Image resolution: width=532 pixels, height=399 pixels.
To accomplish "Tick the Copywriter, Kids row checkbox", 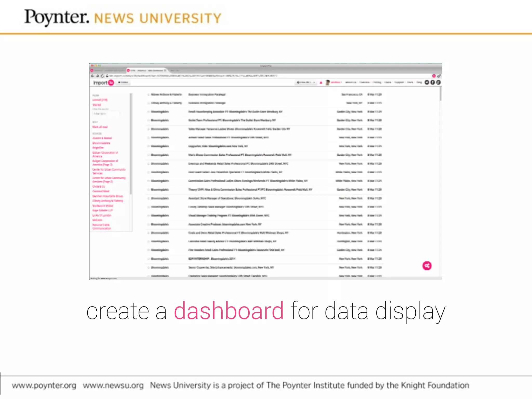I will pos(148,146).
